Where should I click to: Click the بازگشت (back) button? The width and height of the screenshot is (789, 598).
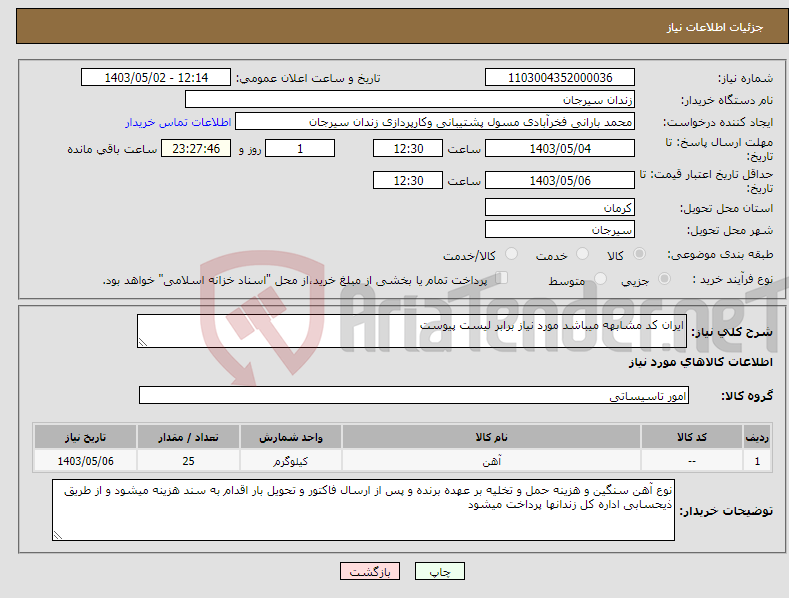click(x=370, y=571)
